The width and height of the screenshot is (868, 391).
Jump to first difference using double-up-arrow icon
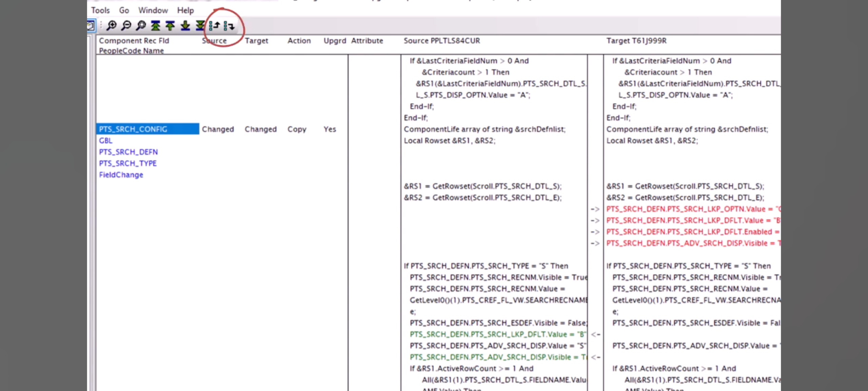click(x=155, y=25)
